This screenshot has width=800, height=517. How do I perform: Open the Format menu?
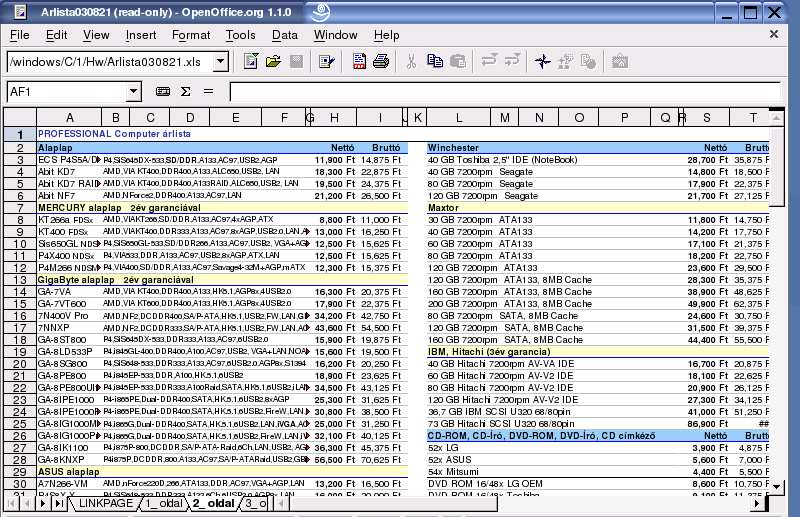coord(191,35)
